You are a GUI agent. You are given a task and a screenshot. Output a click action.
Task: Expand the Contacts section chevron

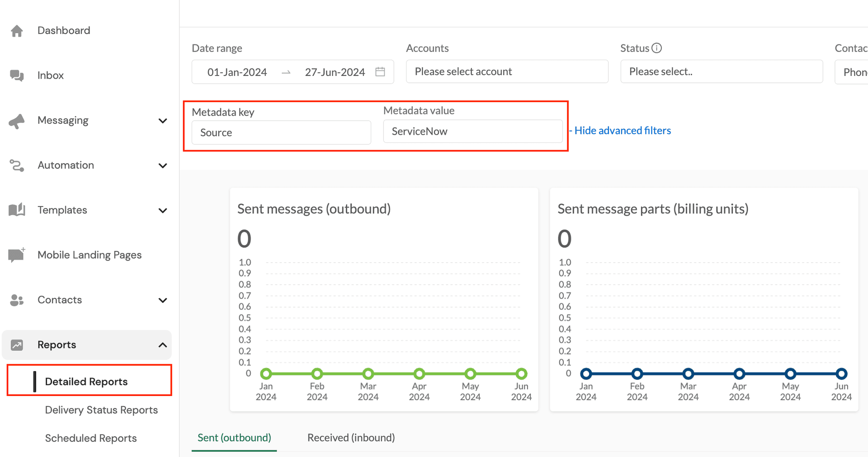pyautogui.click(x=163, y=300)
